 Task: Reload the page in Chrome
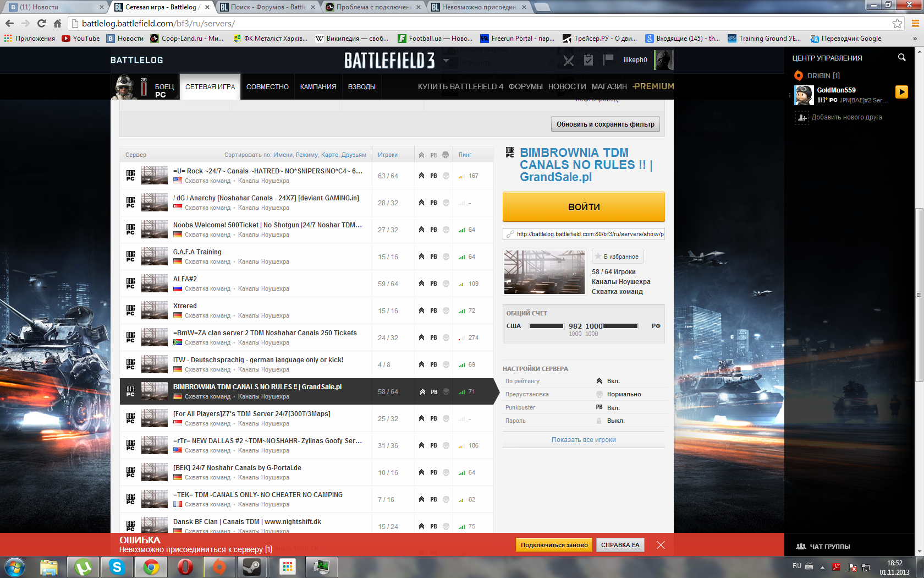(41, 23)
